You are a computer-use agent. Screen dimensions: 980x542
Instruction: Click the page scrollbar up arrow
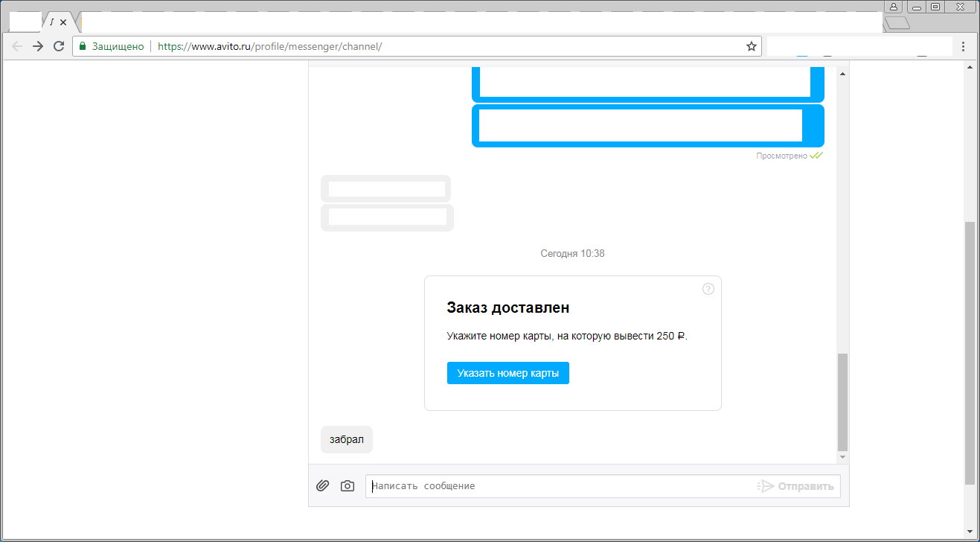pyautogui.click(x=970, y=67)
